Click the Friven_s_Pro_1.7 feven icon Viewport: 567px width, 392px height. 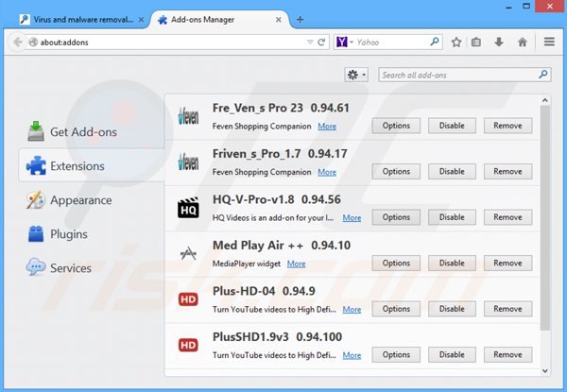pyautogui.click(x=188, y=162)
